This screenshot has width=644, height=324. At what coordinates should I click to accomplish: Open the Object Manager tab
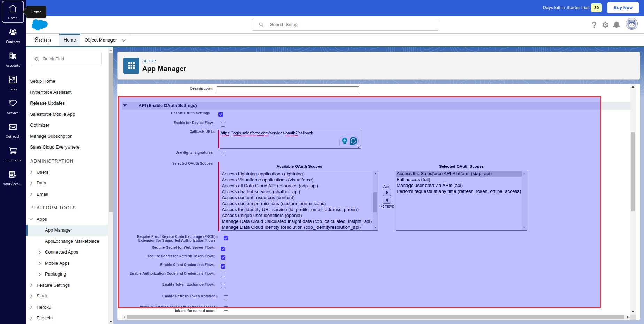point(101,40)
